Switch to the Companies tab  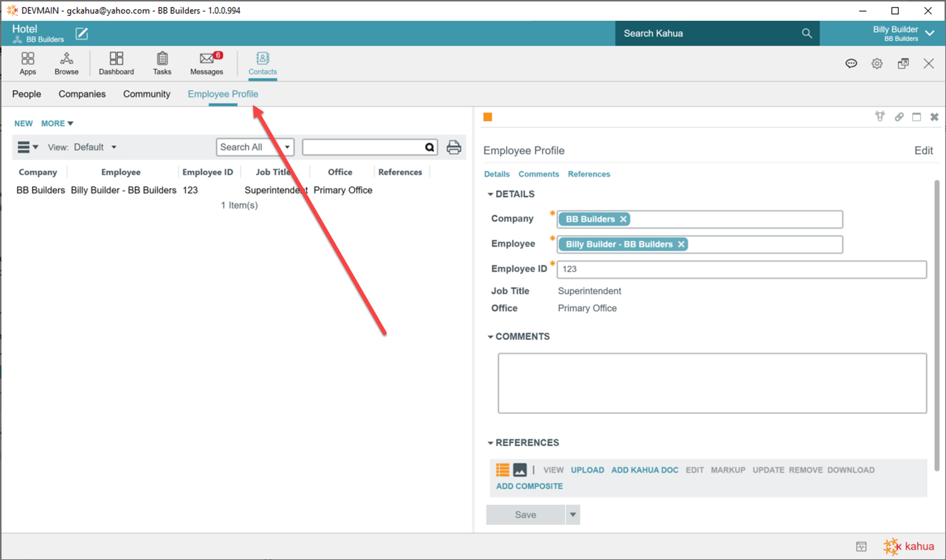point(82,94)
